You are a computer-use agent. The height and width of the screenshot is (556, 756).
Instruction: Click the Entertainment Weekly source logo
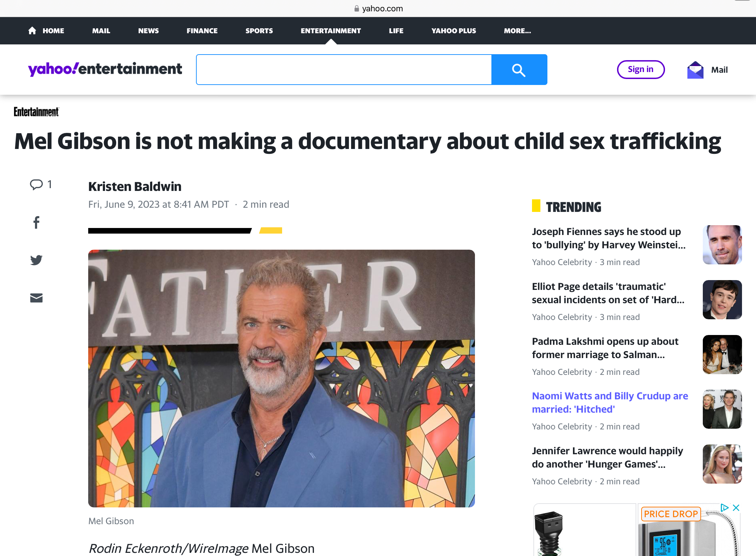pyautogui.click(x=36, y=112)
